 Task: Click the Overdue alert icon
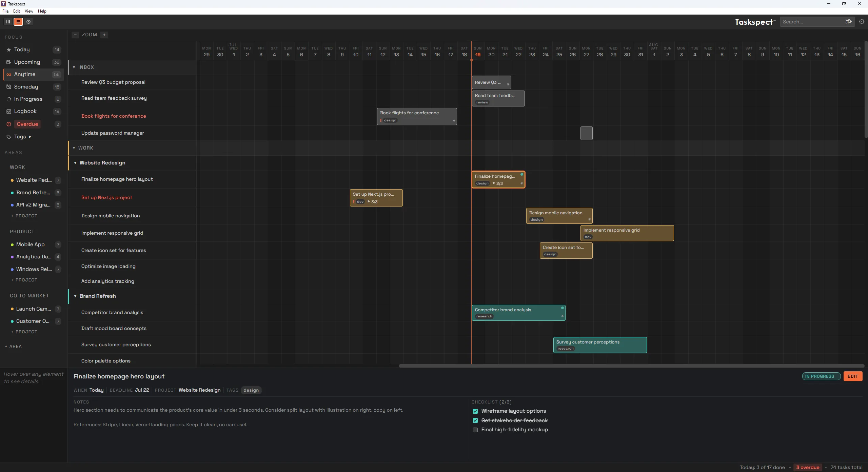click(9, 124)
